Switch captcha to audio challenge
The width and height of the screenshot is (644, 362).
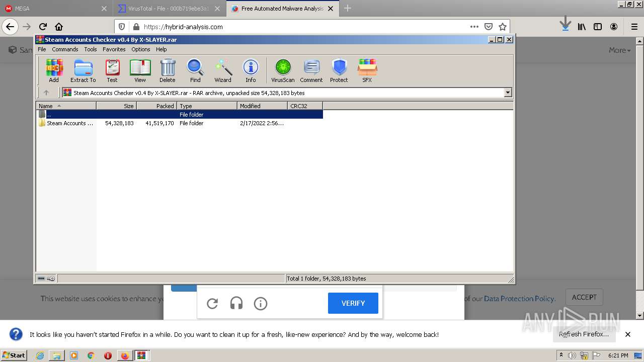click(236, 303)
